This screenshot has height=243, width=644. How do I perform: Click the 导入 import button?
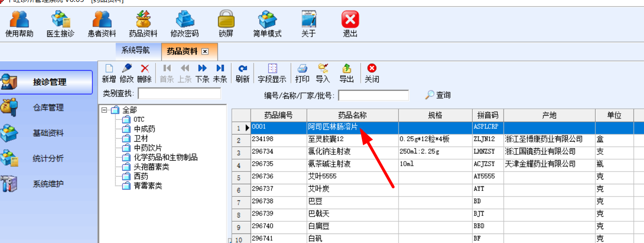point(323,74)
